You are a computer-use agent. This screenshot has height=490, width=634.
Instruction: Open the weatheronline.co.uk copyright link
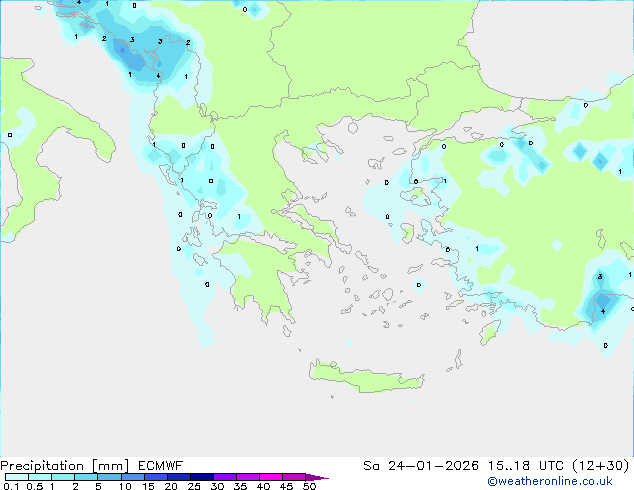click(x=550, y=481)
